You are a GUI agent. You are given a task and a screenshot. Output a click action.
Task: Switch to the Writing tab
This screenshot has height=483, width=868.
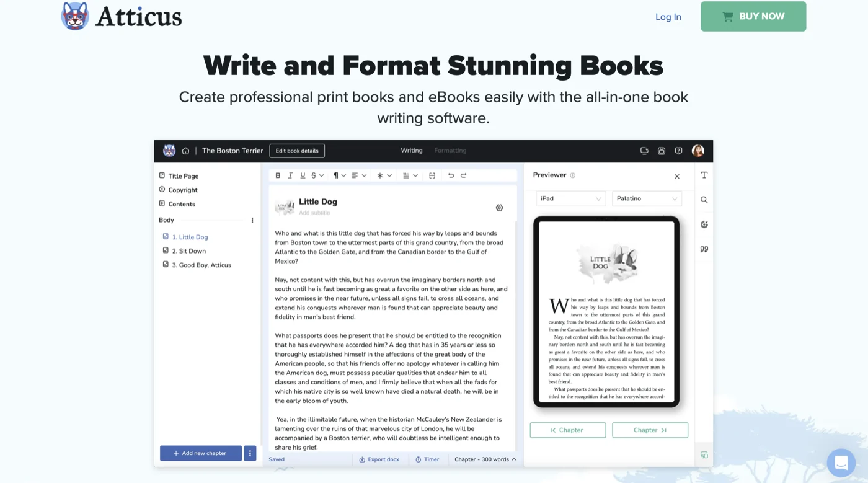(x=412, y=151)
